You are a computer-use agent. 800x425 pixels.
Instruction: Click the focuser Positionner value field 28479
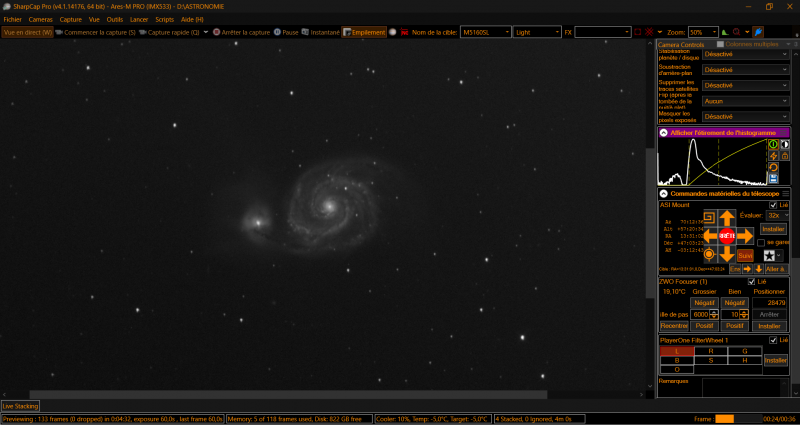[x=769, y=303]
